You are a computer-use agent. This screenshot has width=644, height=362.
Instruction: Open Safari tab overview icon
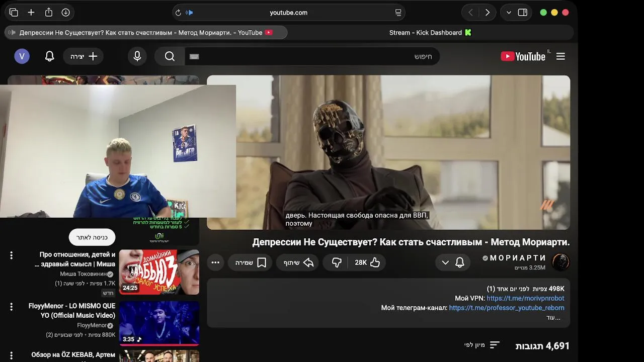point(14,13)
